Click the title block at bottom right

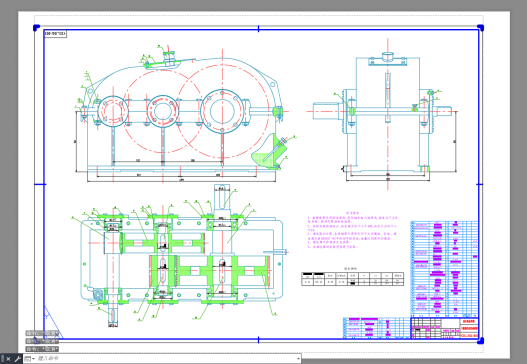pos(445,328)
